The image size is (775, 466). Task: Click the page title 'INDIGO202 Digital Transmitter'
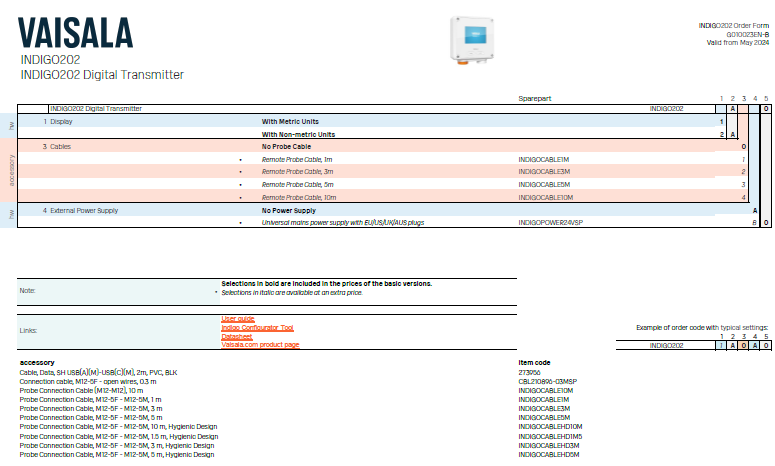coord(102,75)
